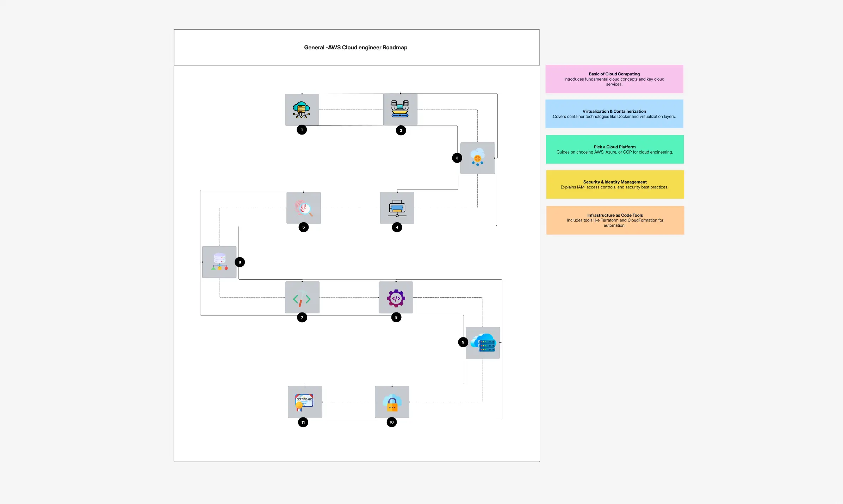This screenshot has width=843, height=504.
Task: Click the black number 9 step marker
Action: pyautogui.click(x=463, y=342)
